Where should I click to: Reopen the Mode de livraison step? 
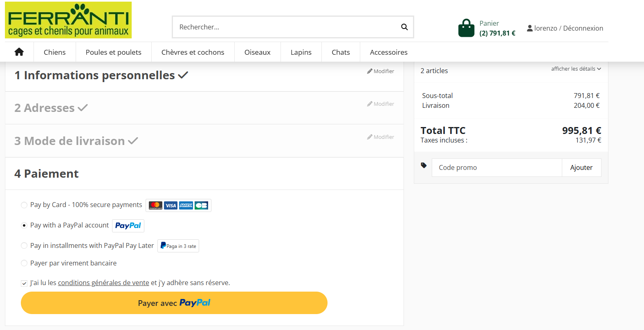click(380, 137)
